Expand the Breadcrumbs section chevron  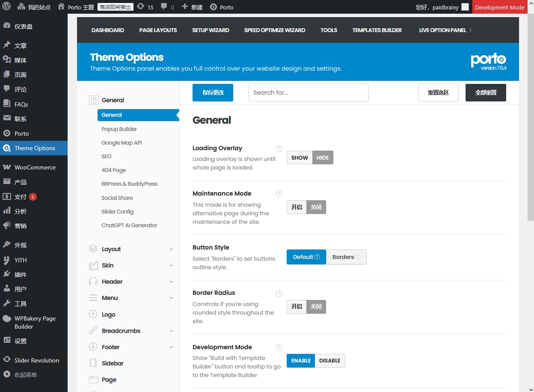coord(171,331)
